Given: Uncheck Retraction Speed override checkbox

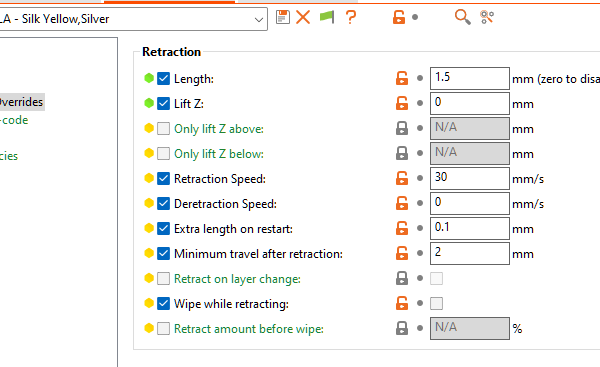Looking at the screenshot, I should (x=163, y=178).
